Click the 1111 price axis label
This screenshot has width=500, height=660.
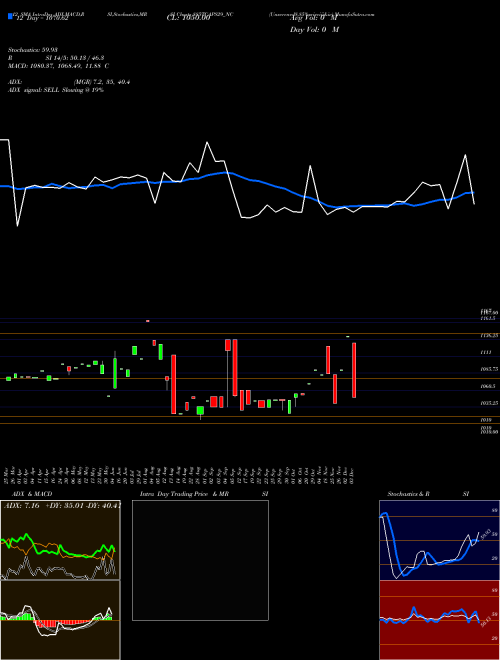pos(485,352)
